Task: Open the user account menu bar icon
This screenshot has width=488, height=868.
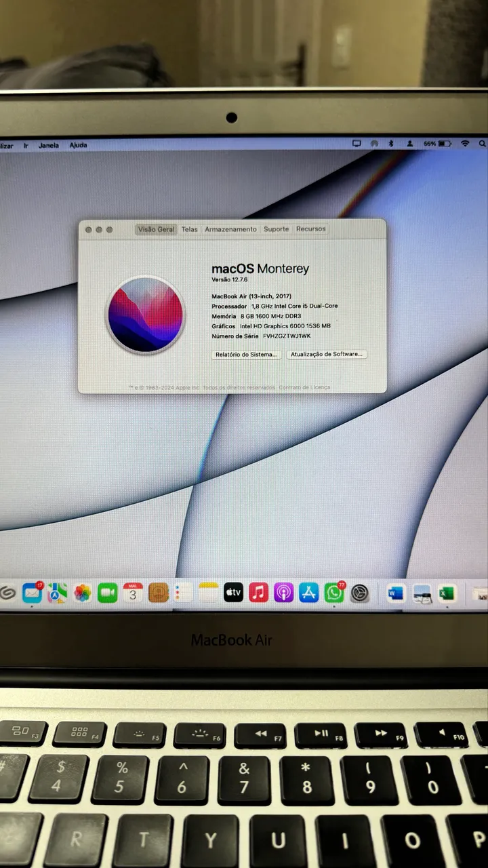Action: coord(410,144)
